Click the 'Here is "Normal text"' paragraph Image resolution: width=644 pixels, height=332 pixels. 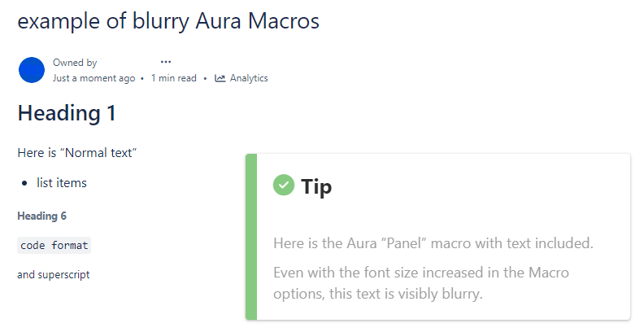[x=76, y=153]
